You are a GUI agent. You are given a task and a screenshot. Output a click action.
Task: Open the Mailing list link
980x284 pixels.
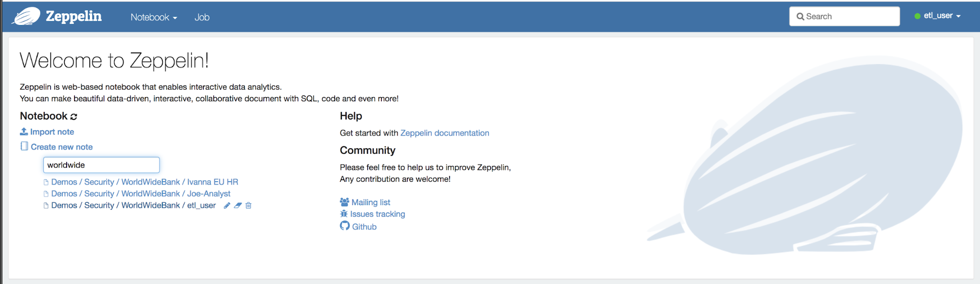click(371, 202)
